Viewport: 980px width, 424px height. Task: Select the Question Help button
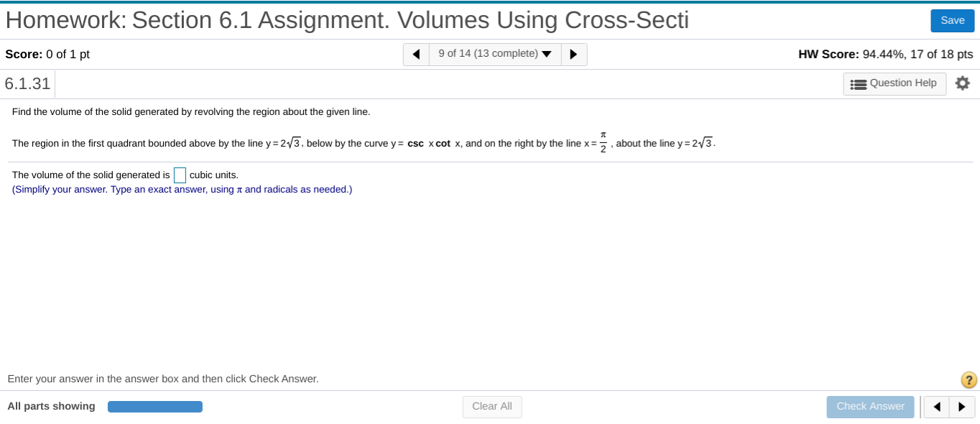pyautogui.click(x=895, y=83)
